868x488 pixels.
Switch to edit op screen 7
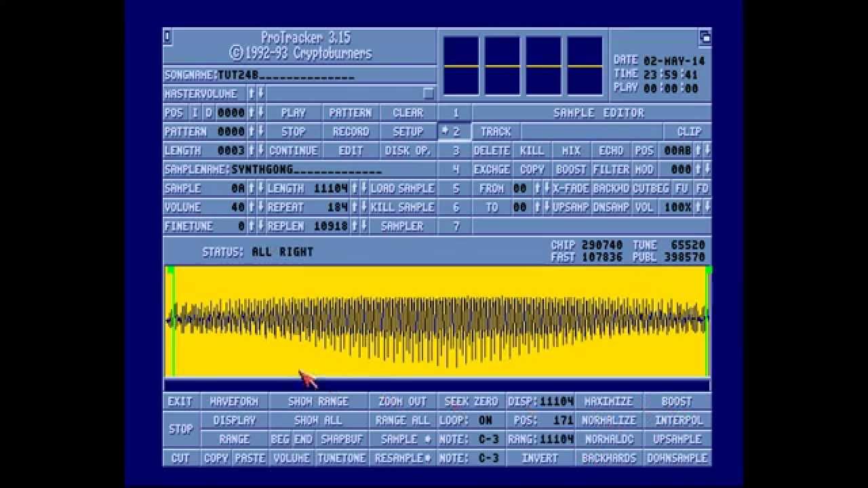[x=456, y=226]
